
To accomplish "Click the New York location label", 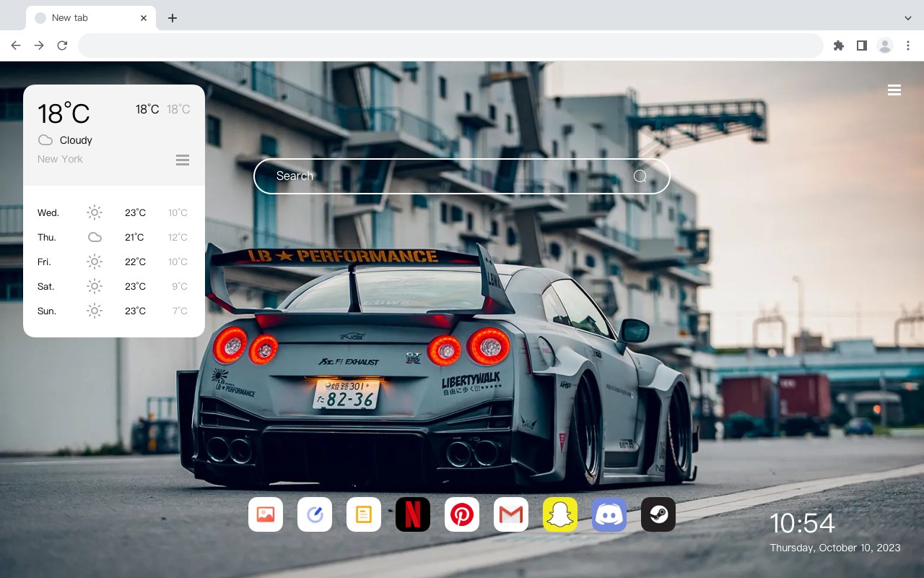I will 60,159.
